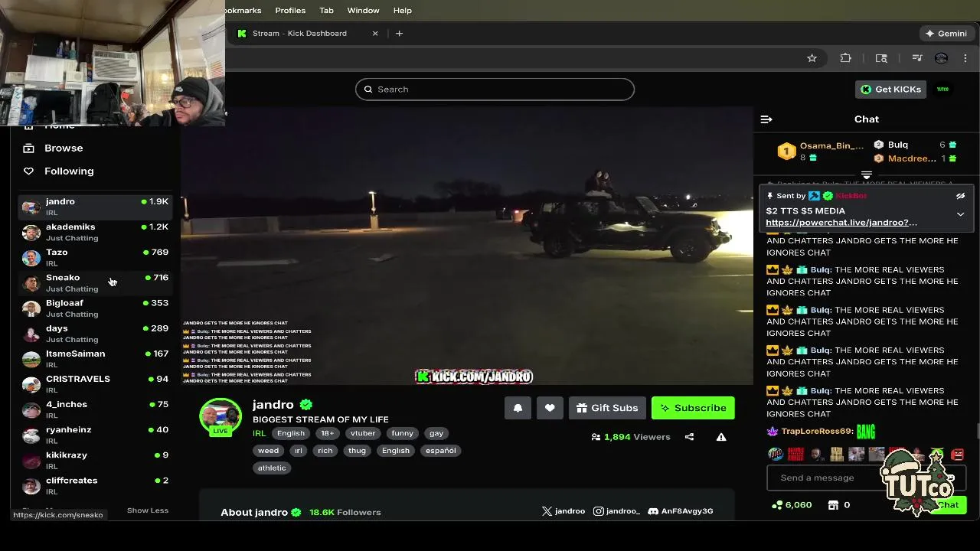Open ryanheinz channel in sidebar
The width and height of the screenshot is (980, 551).
pos(96,434)
